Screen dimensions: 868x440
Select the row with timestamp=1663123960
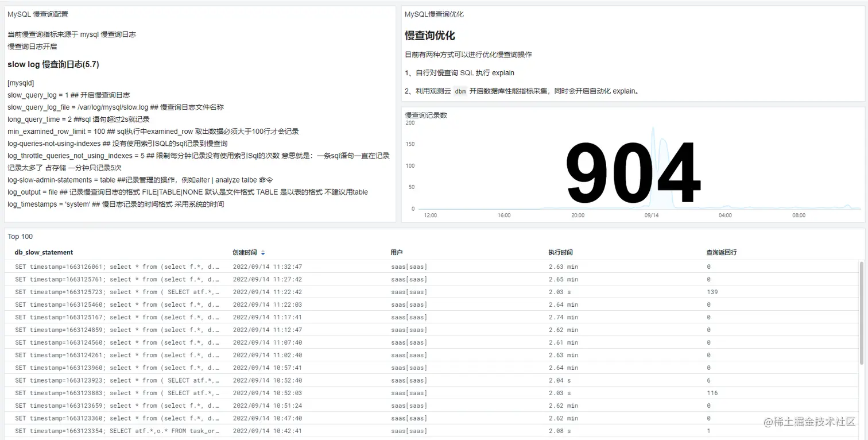(x=431, y=368)
